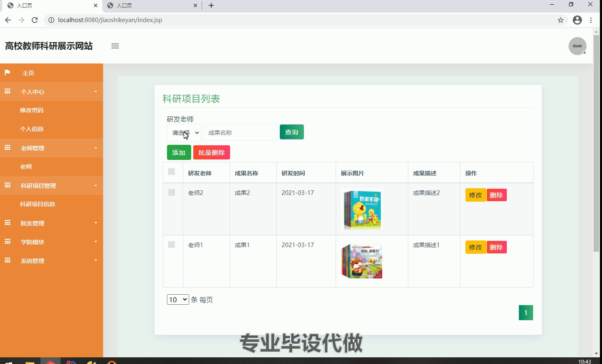Go back using the browser back arrow
This screenshot has height=364, width=602.
[x=8, y=20]
